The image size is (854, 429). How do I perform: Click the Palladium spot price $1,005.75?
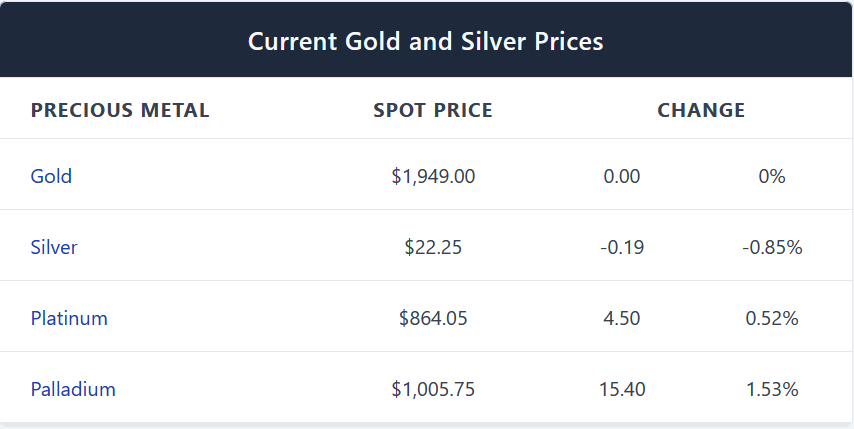pyautogui.click(x=433, y=389)
